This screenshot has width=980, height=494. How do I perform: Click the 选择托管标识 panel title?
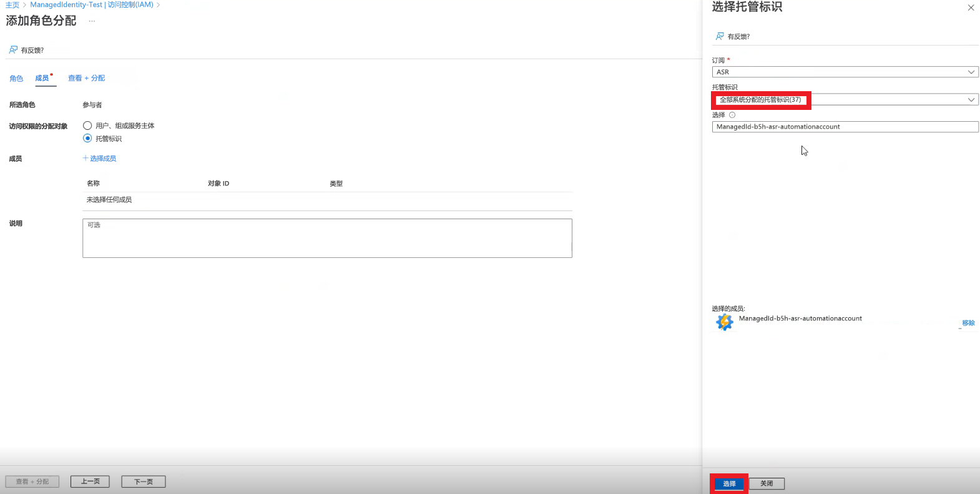click(x=747, y=7)
